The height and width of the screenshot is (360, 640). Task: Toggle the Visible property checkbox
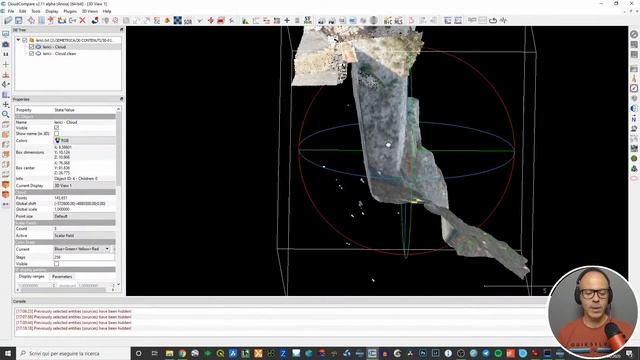[x=56, y=128]
